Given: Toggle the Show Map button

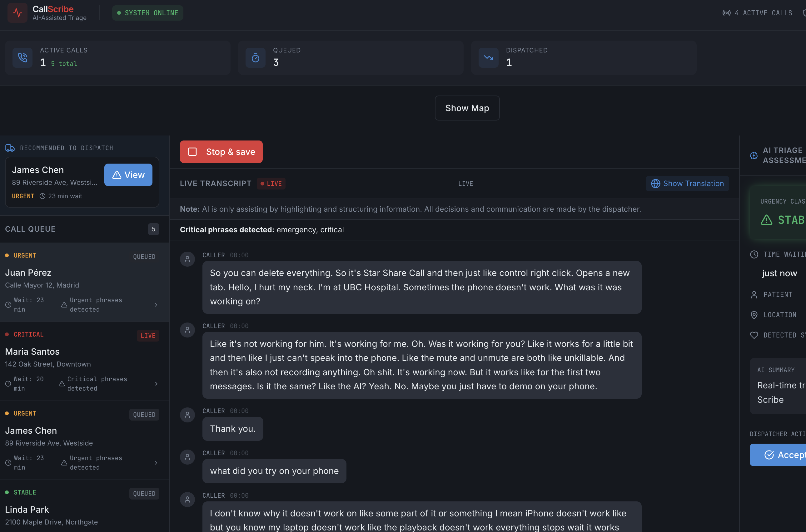Looking at the screenshot, I should click(467, 108).
